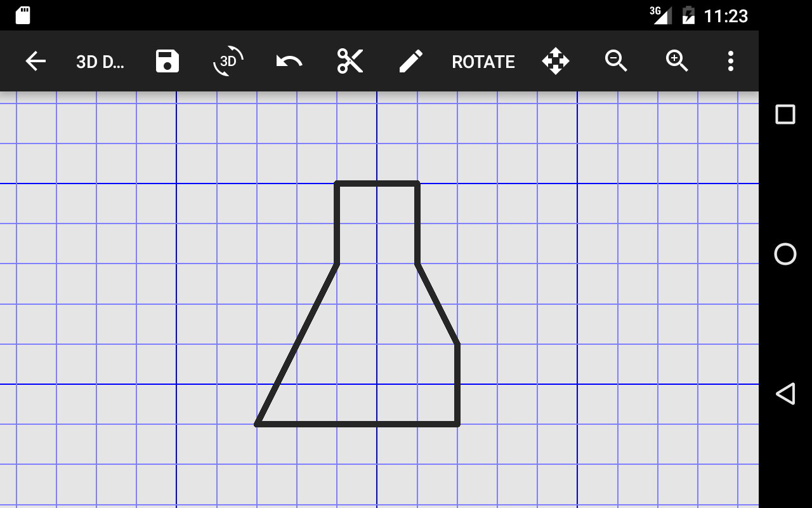Open Android recent apps
The height and width of the screenshot is (508, 812).
point(785,114)
